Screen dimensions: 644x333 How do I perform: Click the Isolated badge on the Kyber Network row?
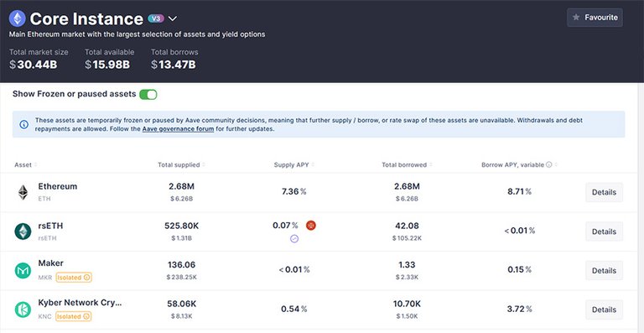click(x=74, y=316)
